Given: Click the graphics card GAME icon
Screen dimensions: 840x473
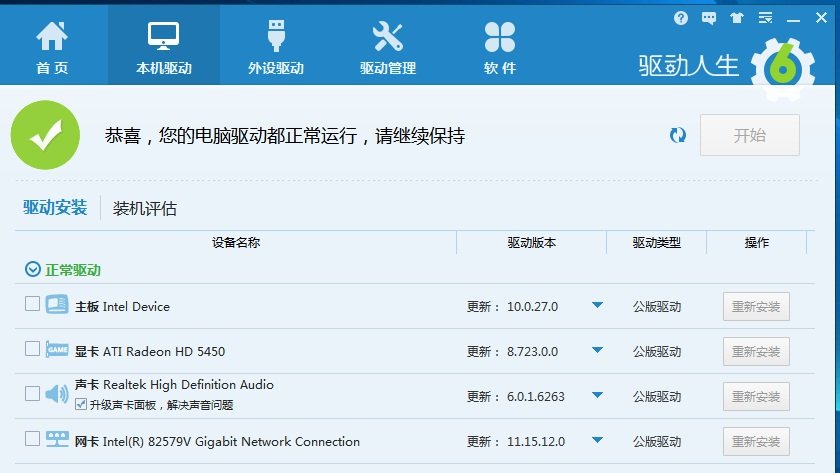Looking at the screenshot, I should click(x=57, y=349).
